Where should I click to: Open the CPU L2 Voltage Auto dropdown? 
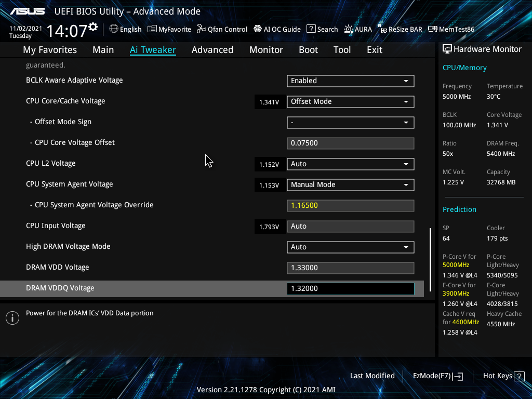[x=351, y=164]
